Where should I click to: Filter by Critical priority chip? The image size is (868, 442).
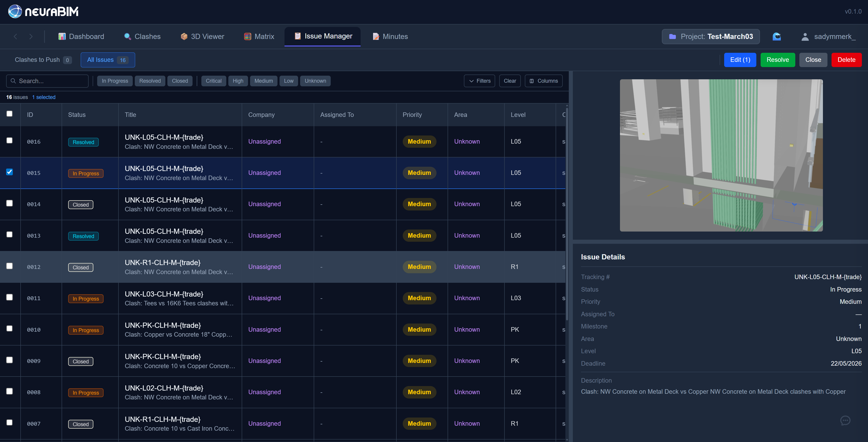click(x=214, y=81)
